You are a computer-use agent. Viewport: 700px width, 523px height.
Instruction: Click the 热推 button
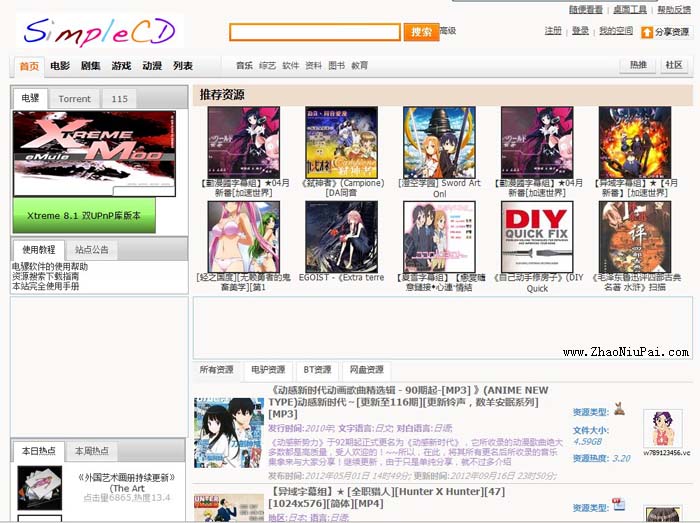tap(638, 65)
